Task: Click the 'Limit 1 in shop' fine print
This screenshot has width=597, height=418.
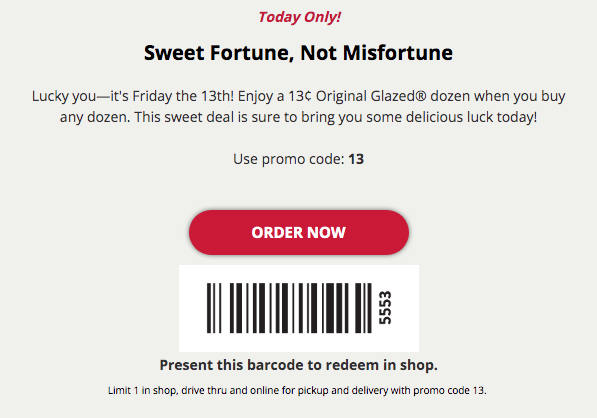Action: [142, 391]
